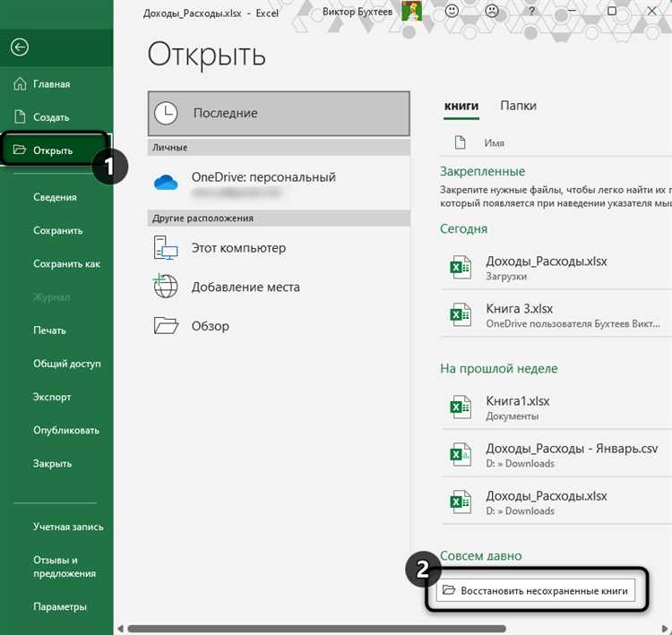
Task: Choose OneDrive: персональный location
Action: [279, 183]
